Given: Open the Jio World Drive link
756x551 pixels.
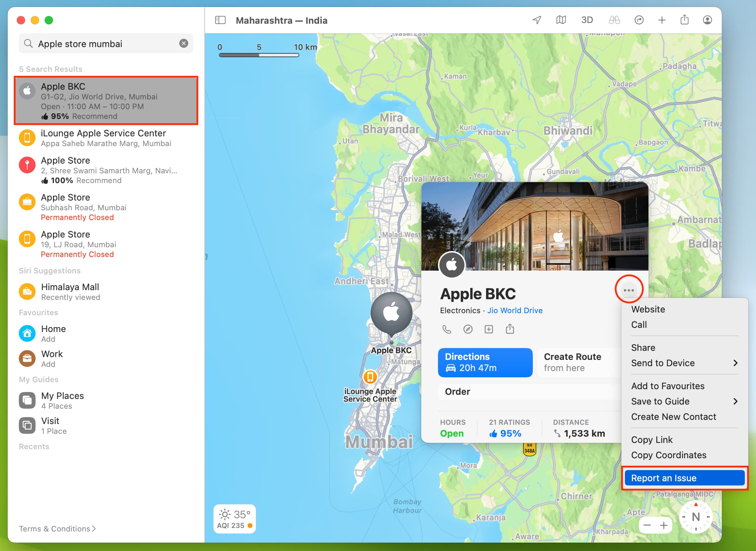Looking at the screenshot, I should tap(515, 310).
